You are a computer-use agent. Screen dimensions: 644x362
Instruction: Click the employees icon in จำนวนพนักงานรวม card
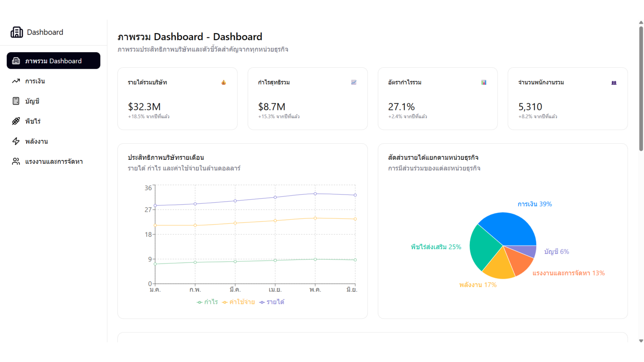click(x=614, y=83)
